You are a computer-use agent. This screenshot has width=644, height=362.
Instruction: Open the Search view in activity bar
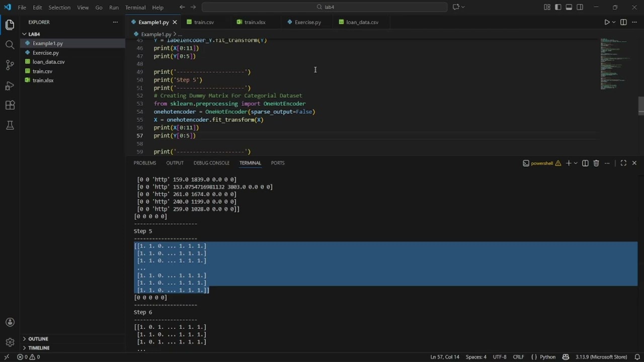tap(10, 45)
